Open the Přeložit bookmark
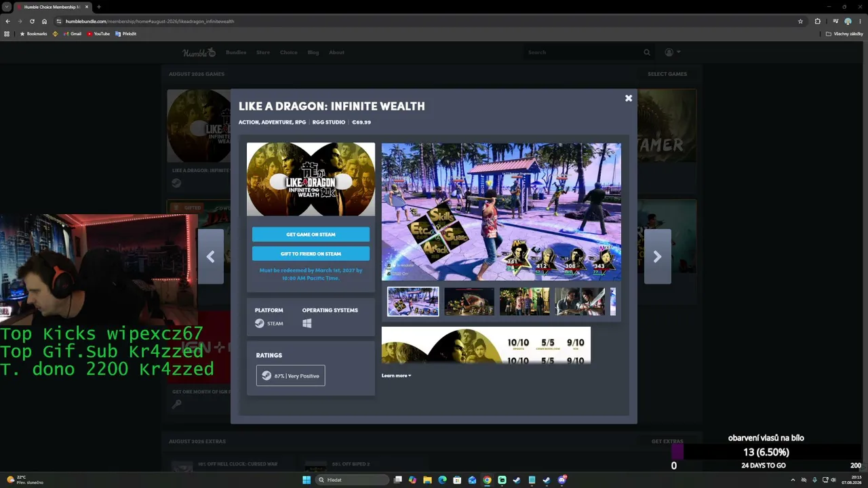868x488 pixels. (x=126, y=34)
